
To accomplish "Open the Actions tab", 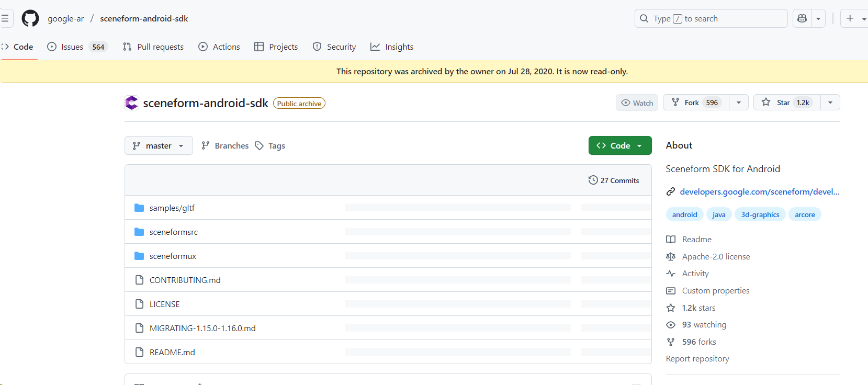I will tap(219, 47).
